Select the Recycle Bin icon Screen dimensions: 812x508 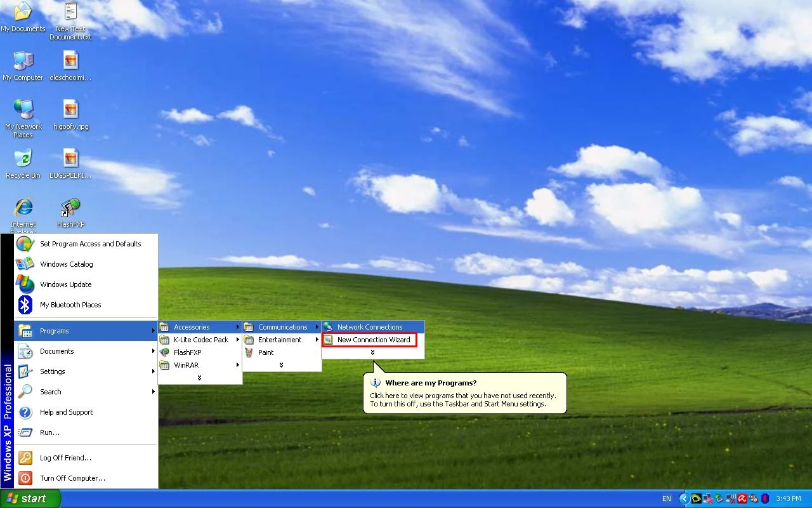tap(23, 164)
